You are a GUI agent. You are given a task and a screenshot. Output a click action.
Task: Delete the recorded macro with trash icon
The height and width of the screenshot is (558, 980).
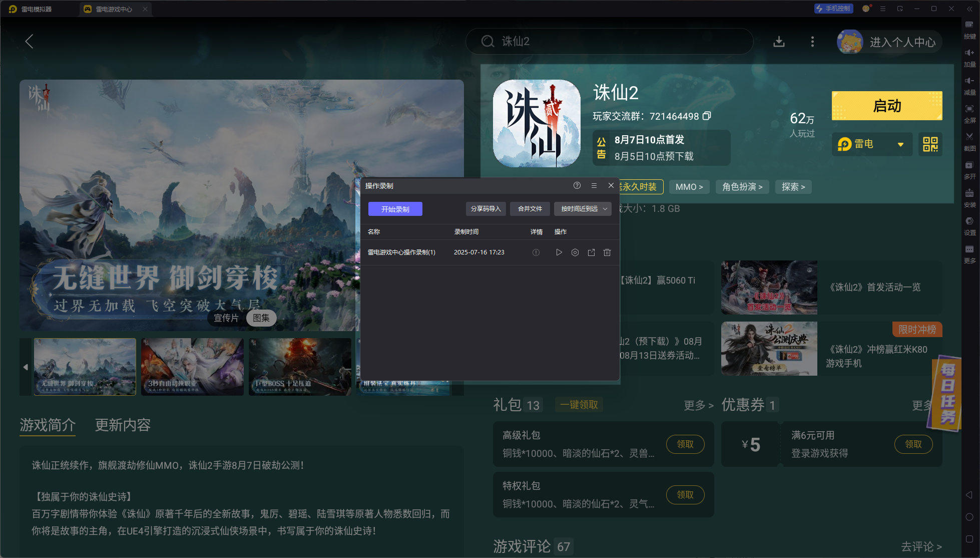(607, 252)
